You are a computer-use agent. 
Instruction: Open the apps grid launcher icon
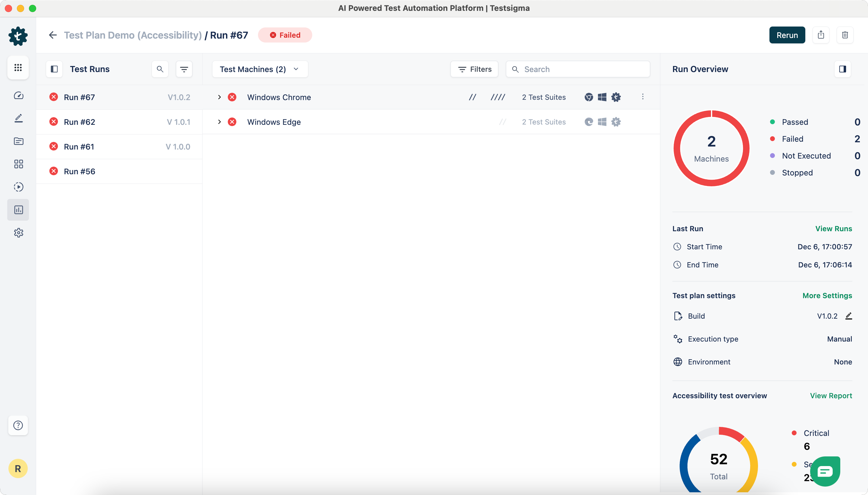click(18, 68)
